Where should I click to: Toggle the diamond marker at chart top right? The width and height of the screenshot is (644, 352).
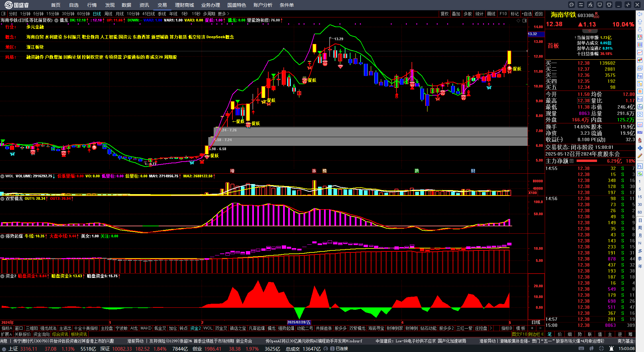[519, 20]
